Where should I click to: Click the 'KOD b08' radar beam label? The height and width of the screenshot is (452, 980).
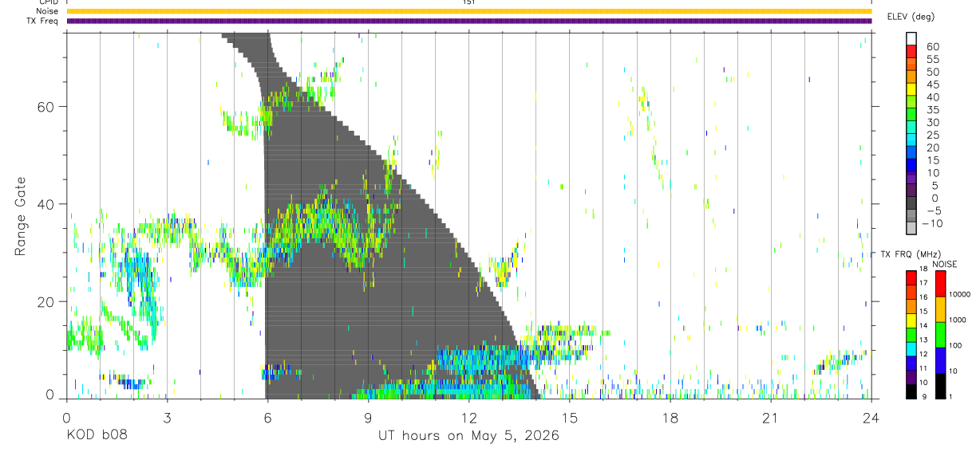pos(96,436)
